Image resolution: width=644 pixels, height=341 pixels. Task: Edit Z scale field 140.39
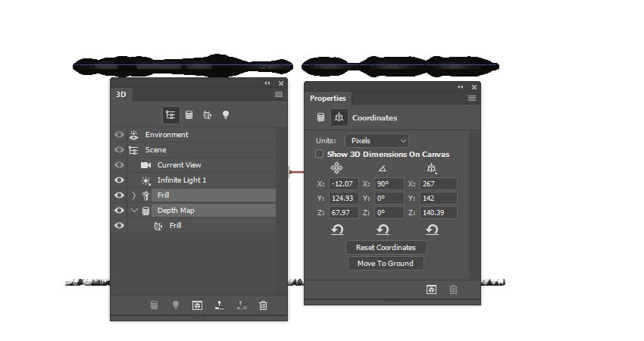pos(439,213)
